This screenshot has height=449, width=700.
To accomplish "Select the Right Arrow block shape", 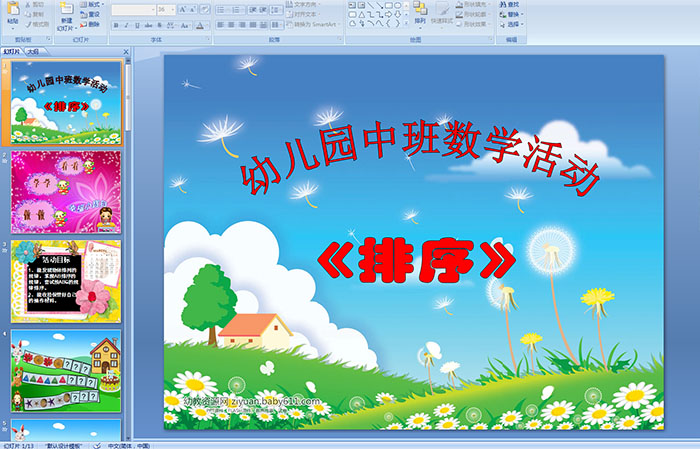I will click(x=388, y=15).
